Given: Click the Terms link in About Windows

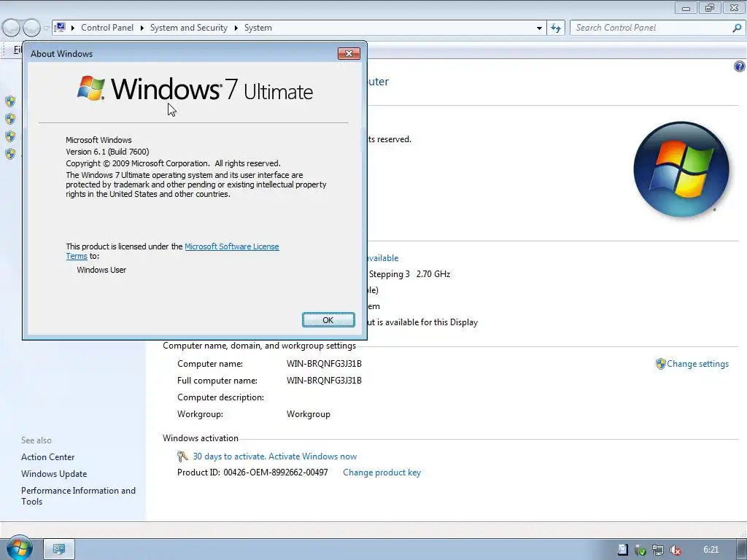Looking at the screenshot, I should point(77,256).
